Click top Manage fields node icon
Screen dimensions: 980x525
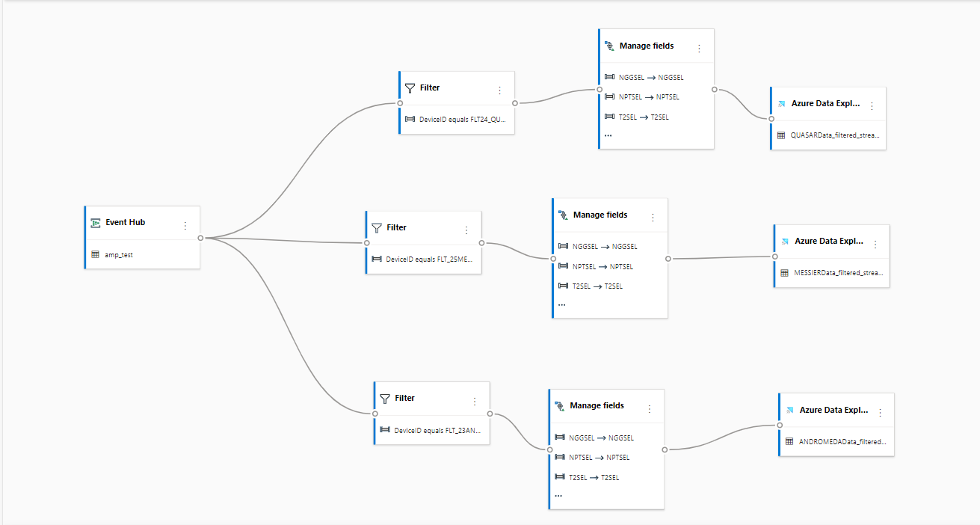(x=609, y=46)
